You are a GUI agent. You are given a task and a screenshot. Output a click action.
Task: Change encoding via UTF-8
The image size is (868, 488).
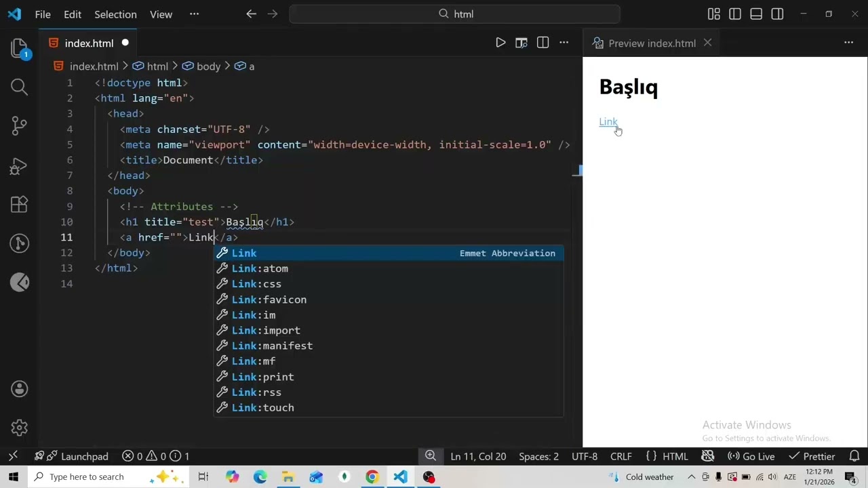pos(585,456)
